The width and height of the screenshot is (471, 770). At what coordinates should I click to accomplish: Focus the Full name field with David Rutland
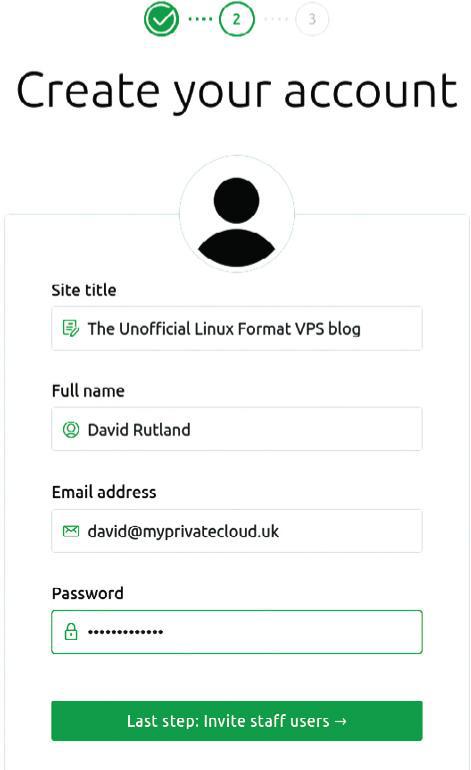tap(237, 429)
